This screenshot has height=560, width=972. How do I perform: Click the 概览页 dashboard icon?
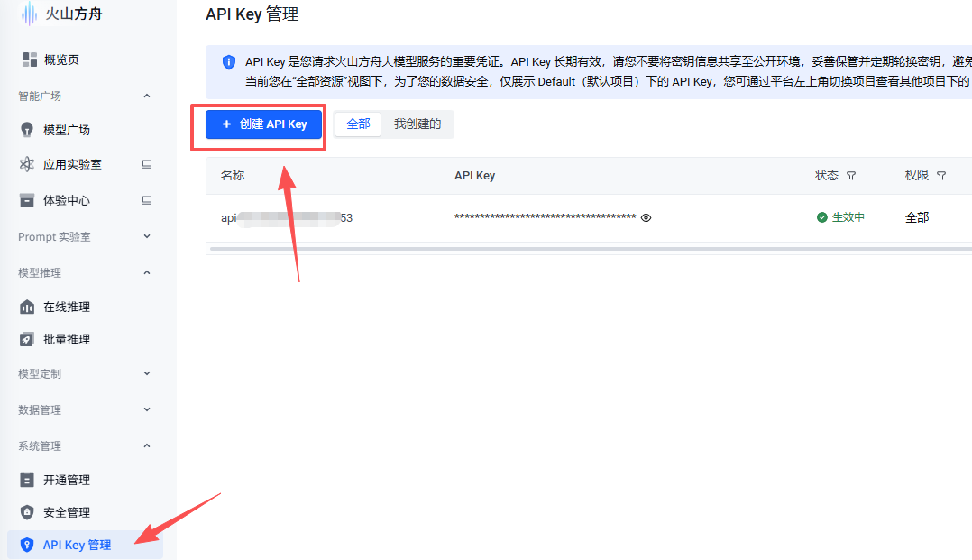pos(29,60)
